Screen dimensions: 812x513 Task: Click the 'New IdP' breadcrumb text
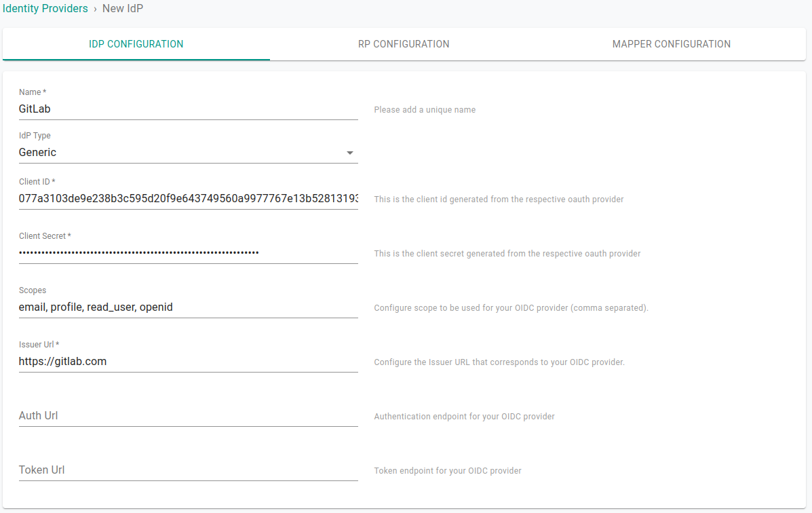123,9
